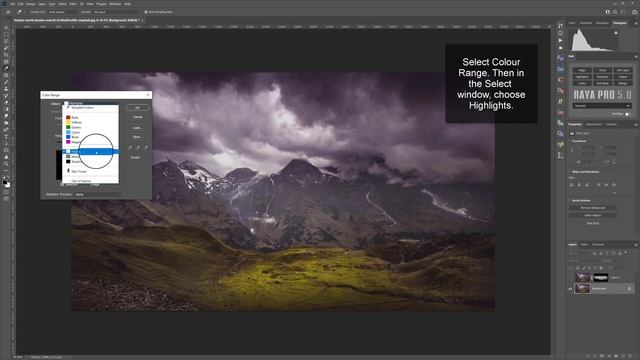Select the Gradient tool

(6, 109)
